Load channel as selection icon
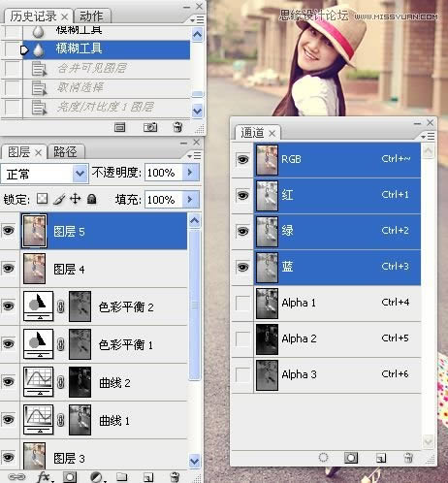 tap(323, 458)
